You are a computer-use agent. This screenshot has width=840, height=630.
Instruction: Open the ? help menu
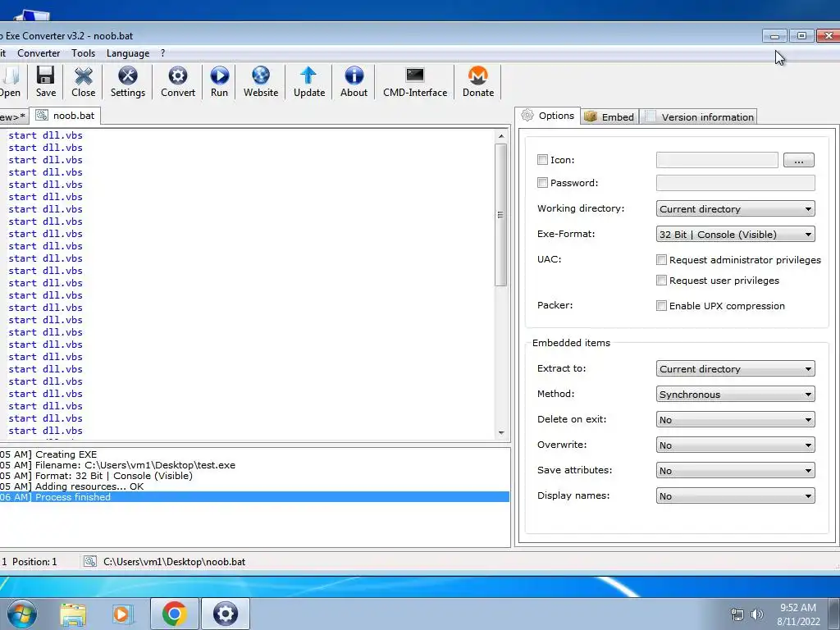tap(163, 53)
